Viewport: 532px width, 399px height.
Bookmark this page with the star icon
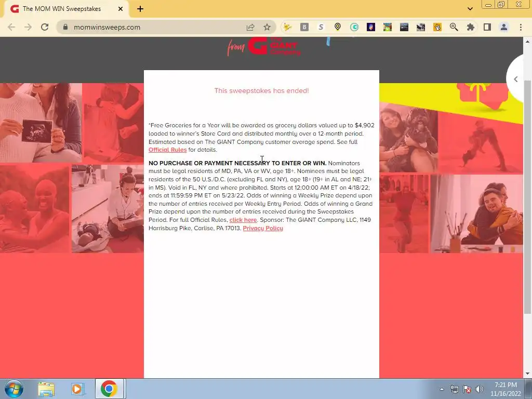point(267,27)
